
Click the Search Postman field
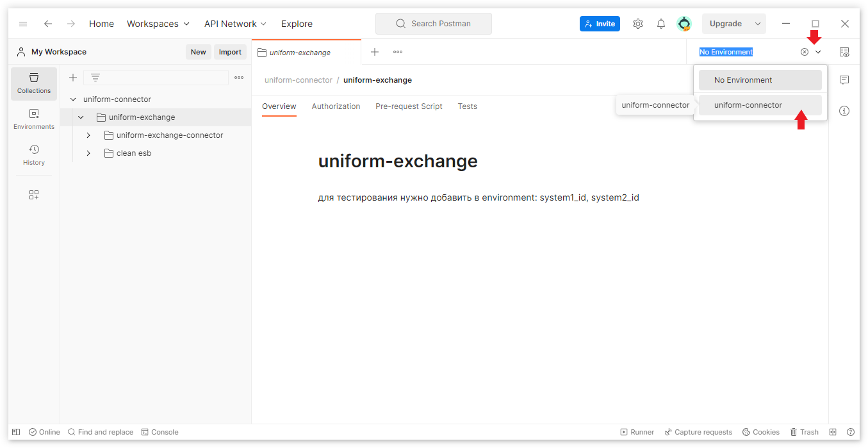pos(434,24)
